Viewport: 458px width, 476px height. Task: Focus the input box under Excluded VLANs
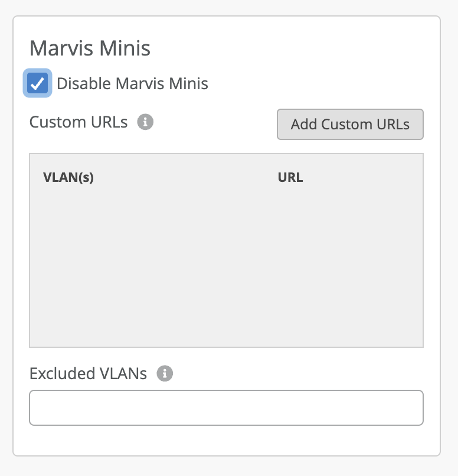pos(226,407)
